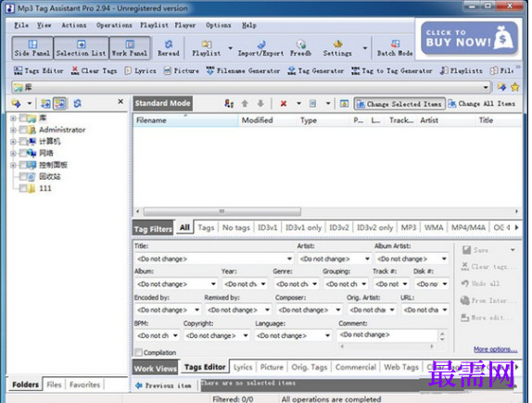
Task: Check the 库 folder checkbox
Action: (x=23, y=118)
